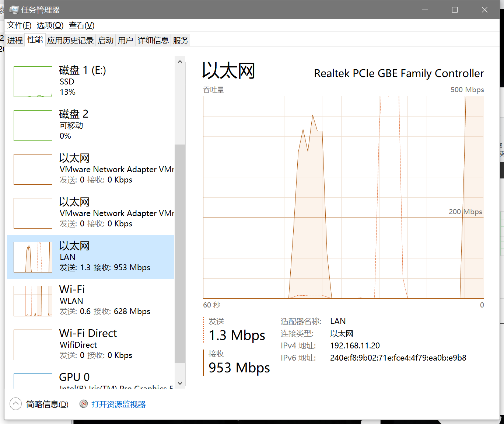Click the 60 秒 axis label
The image size is (504, 424).
tap(212, 305)
